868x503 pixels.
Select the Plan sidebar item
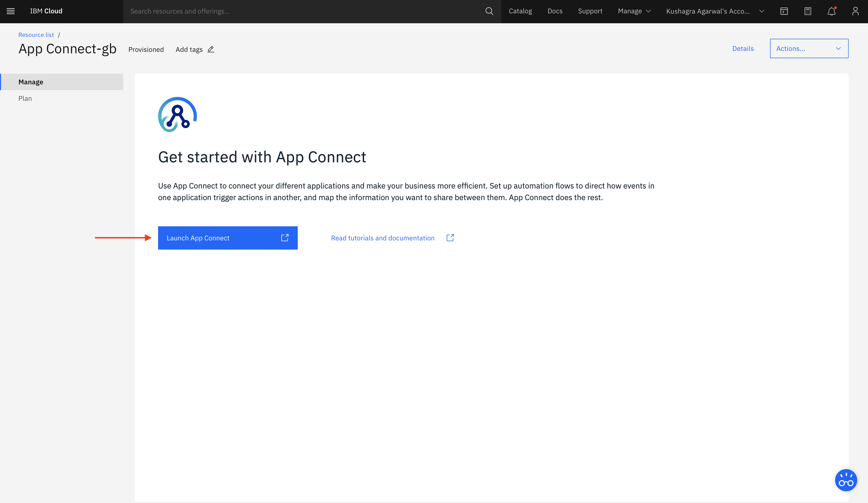click(25, 98)
